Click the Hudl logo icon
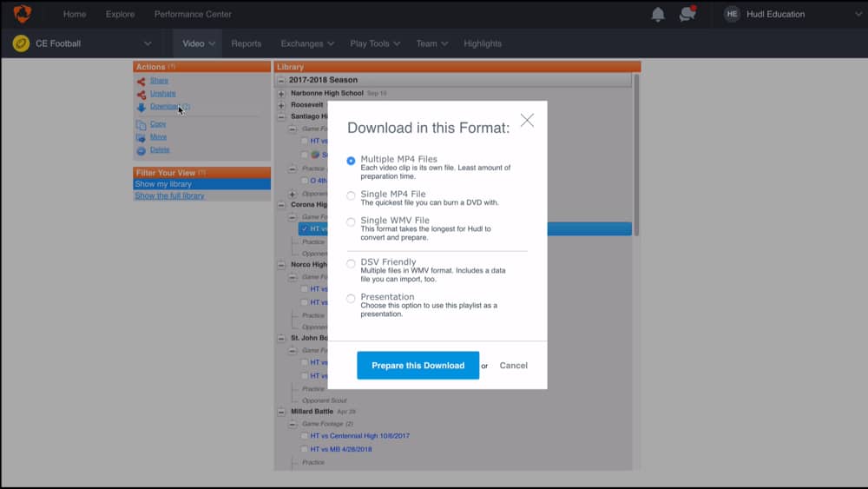Screen dimensions: 868x489 click(22, 14)
